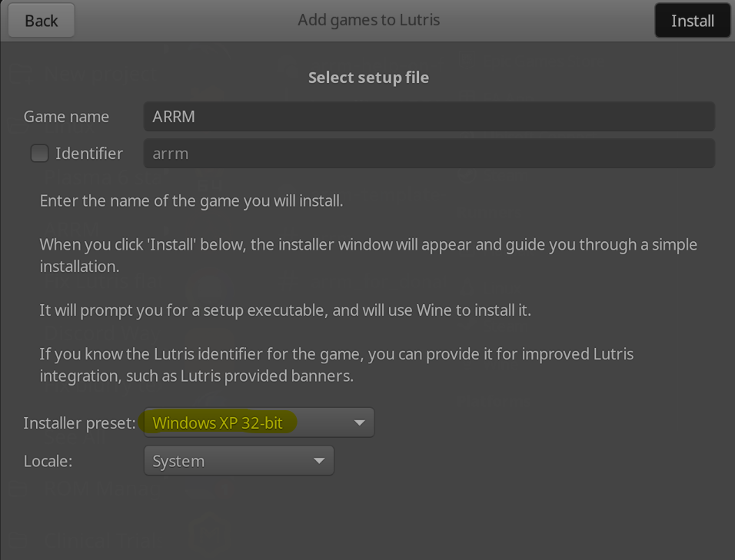Enable the Identifier checkbox
This screenshot has width=735, height=560.
(x=39, y=154)
